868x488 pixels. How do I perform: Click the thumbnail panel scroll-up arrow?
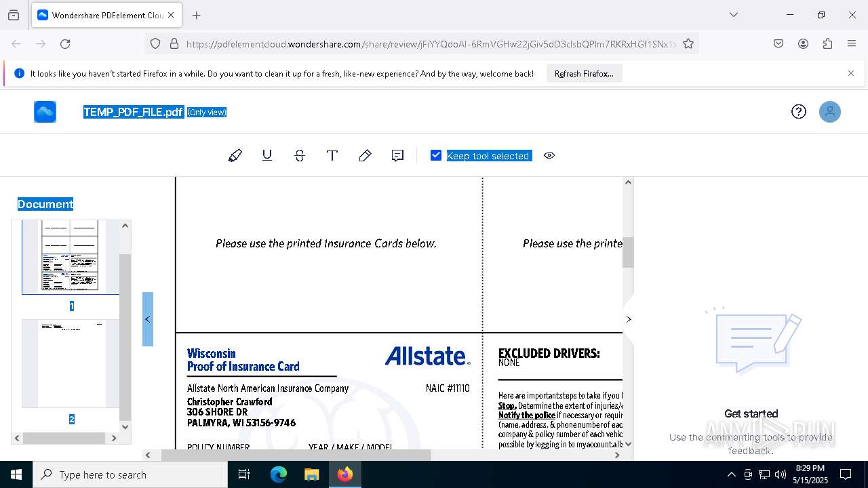(125, 226)
